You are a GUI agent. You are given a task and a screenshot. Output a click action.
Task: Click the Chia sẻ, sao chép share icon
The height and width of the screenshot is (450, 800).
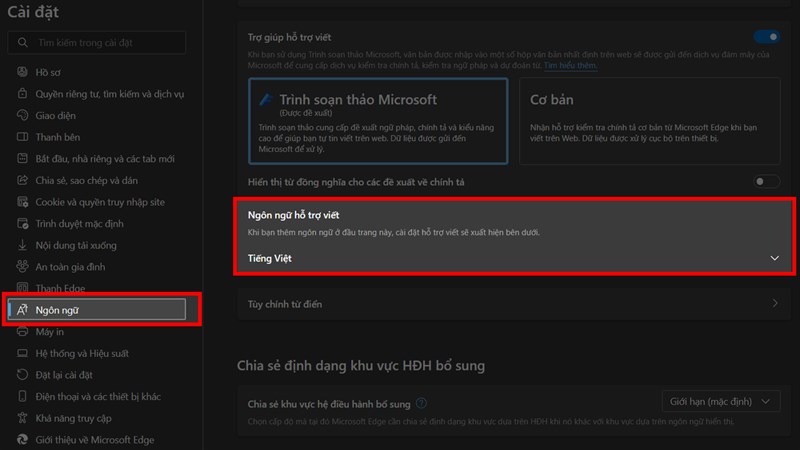[22, 180]
